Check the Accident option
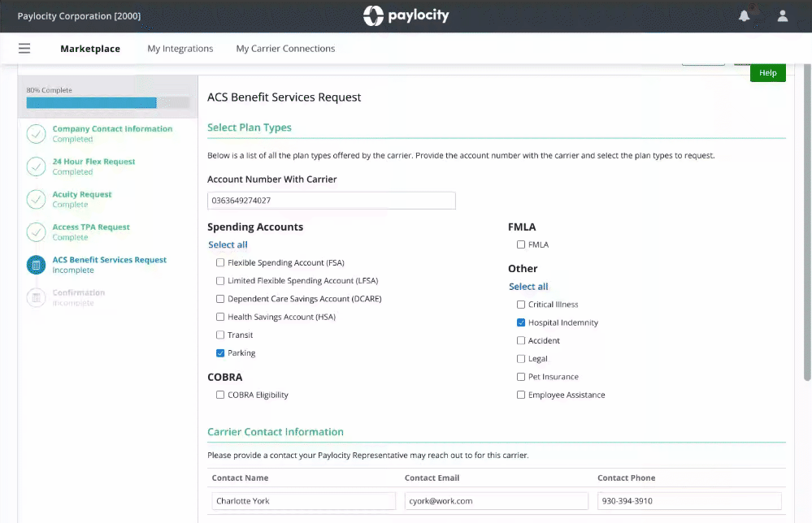 coord(521,341)
